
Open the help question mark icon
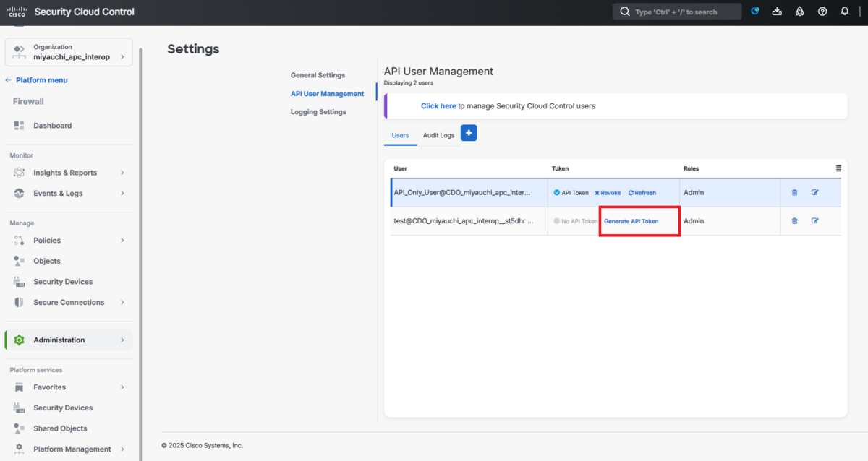822,12
